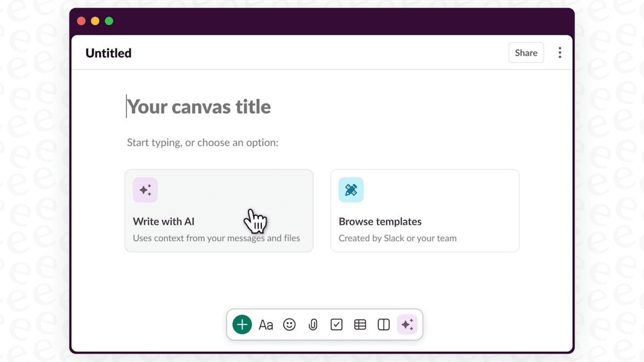Viewport: 644px width, 362px height.
Task: Rename the Untitled document header
Action: [108, 52]
